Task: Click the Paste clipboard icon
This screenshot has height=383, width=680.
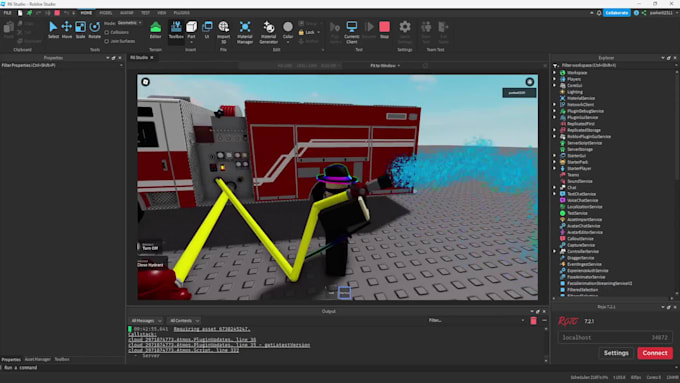Action: [8, 28]
